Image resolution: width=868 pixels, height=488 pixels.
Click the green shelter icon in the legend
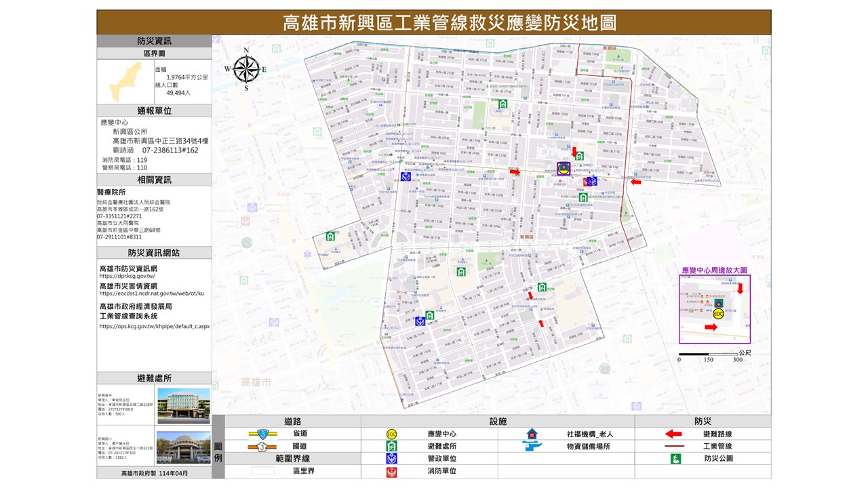click(x=391, y=447)
